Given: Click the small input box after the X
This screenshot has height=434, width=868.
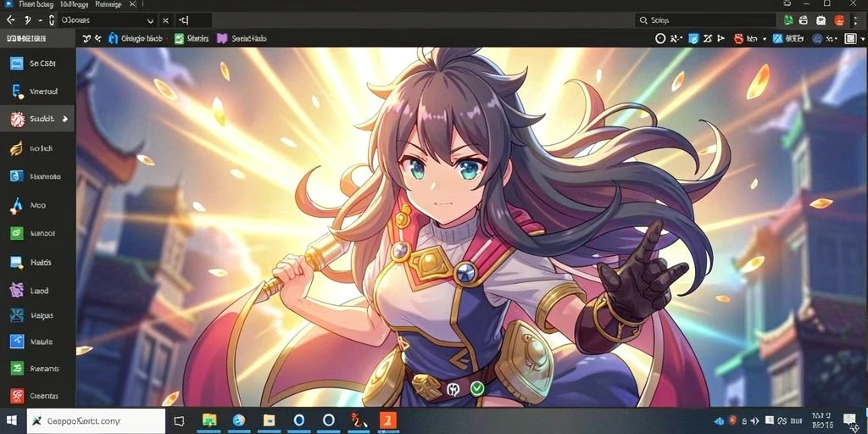Looking at the screenshot, I should (x=193, y=20).
